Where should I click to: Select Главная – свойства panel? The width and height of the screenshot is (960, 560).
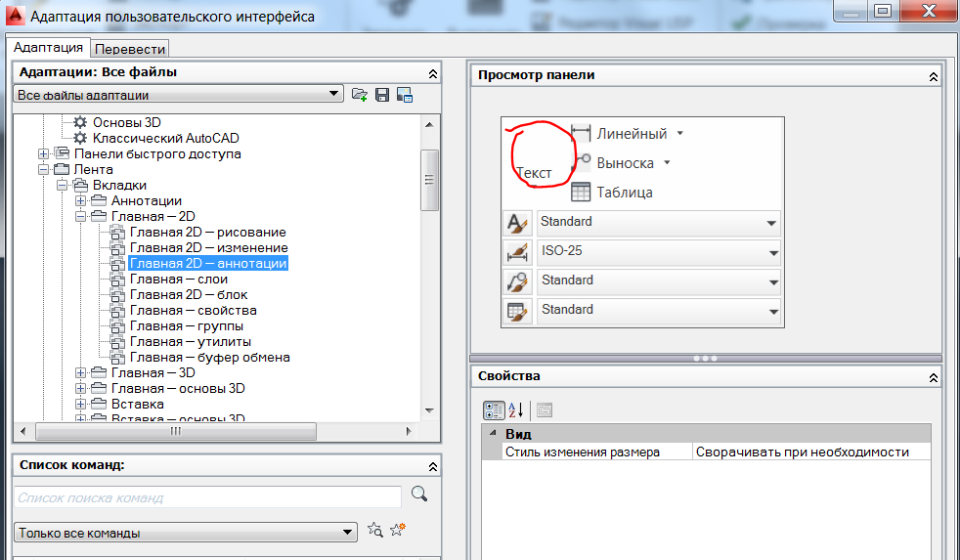(x=194, y=310)
